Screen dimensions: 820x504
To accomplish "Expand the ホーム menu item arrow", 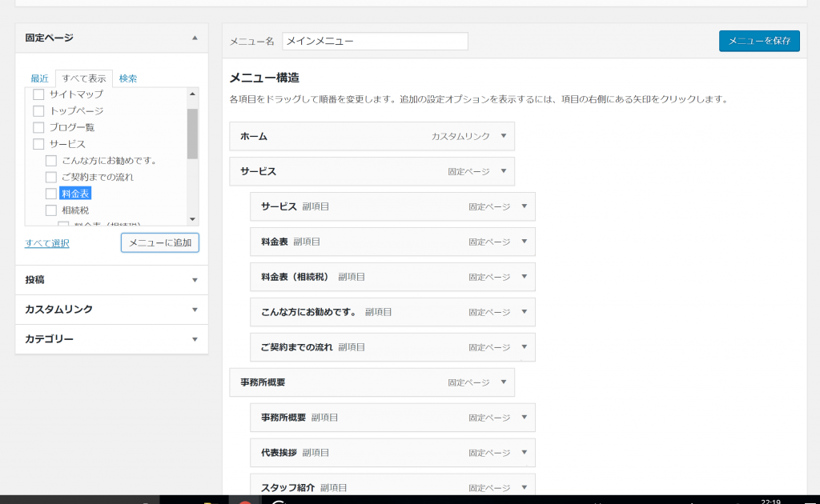I will 504,136.
